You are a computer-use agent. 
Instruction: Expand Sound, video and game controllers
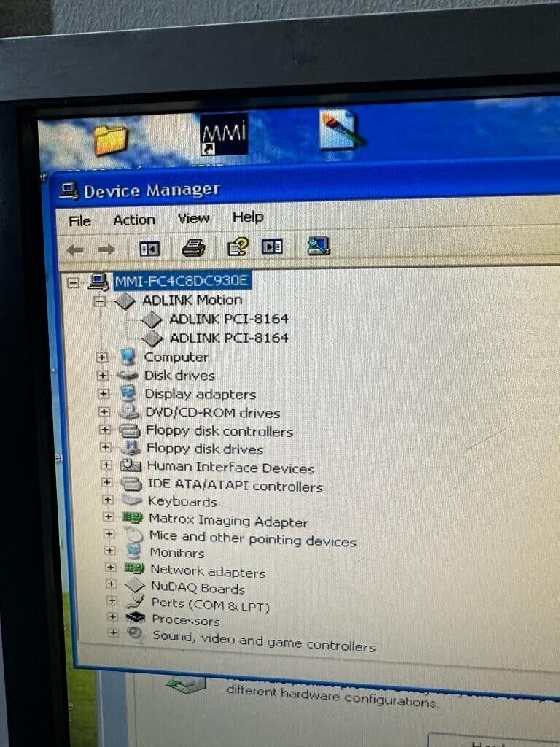click(x=113, y=633)
